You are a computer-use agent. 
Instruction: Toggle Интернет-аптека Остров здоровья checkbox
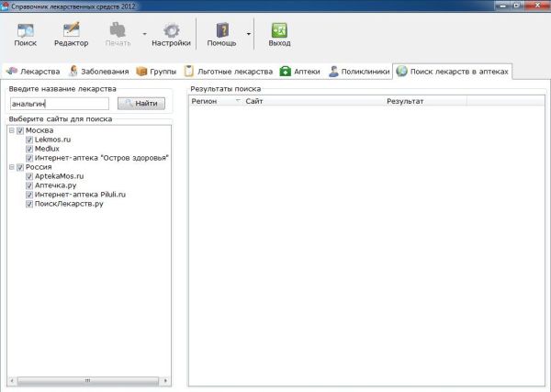click(29, 158)
